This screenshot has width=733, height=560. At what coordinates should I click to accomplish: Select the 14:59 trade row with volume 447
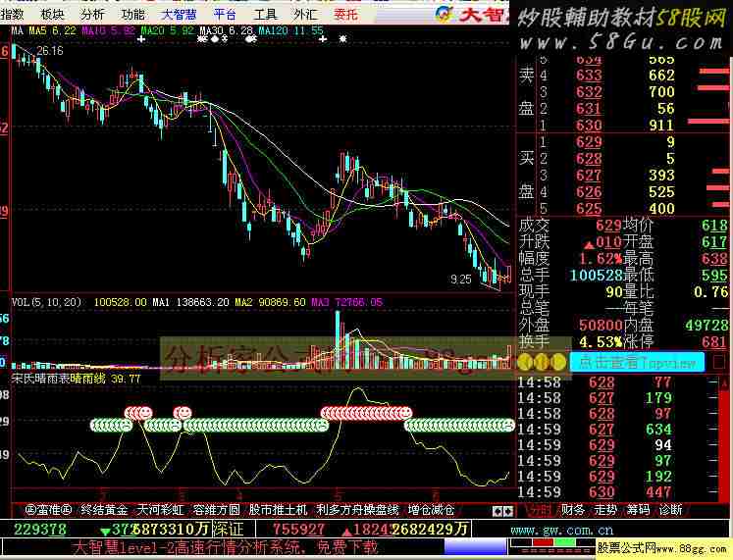[617, 492]
